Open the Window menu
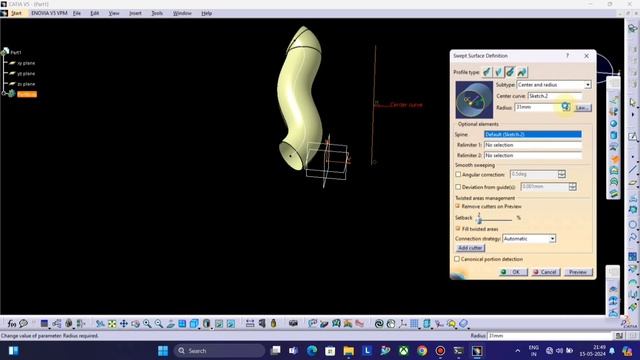640x360 pixels. pyautogui.click(x=182, y=13)
